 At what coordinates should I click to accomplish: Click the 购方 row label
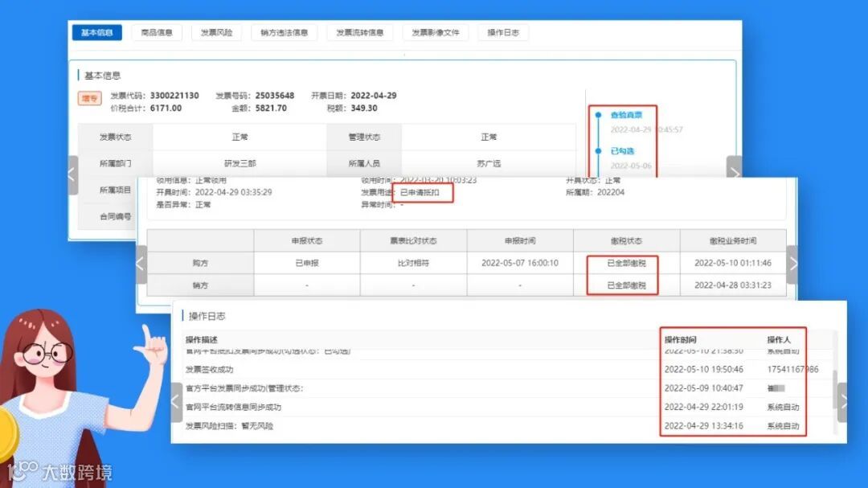point(200,263)
